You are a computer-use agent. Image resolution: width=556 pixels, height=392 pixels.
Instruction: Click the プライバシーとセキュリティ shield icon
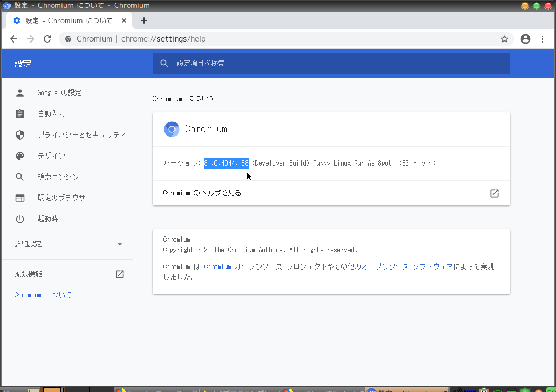pos(19,135)
